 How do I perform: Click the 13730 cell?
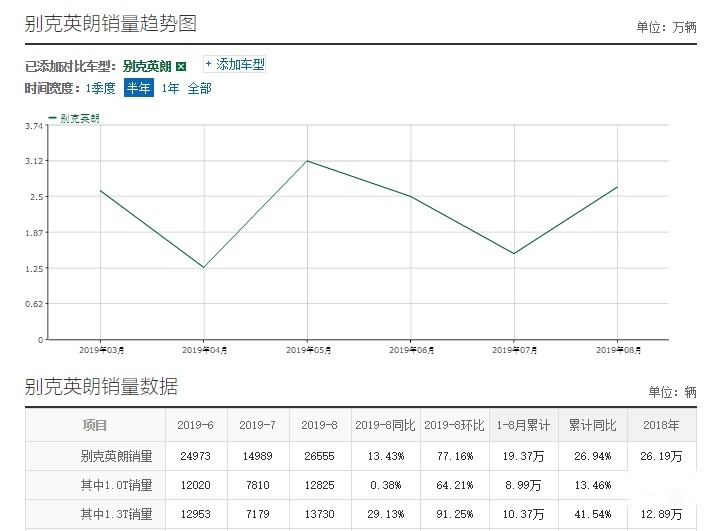click(x=319, y=514)
